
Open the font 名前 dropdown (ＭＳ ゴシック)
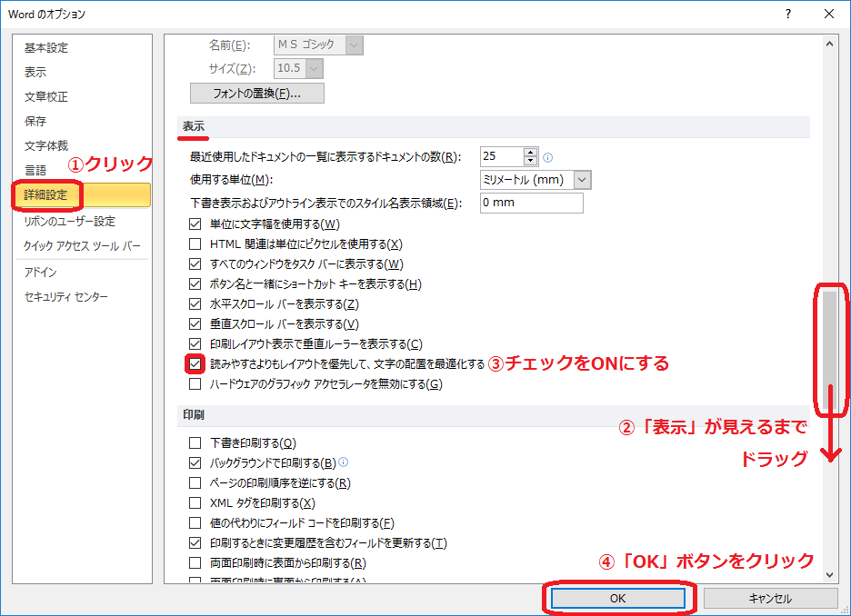tap(354, 45)
